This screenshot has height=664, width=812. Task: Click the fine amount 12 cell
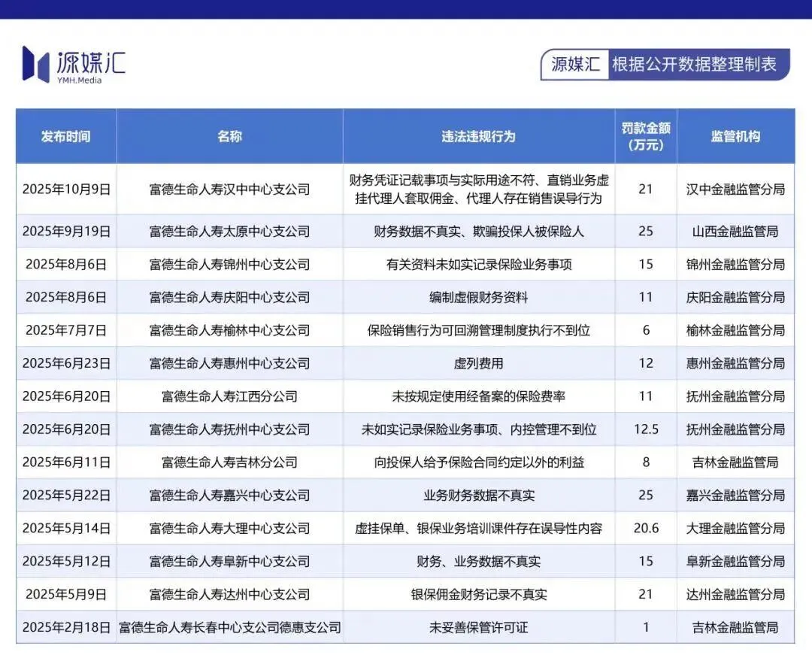646,363
